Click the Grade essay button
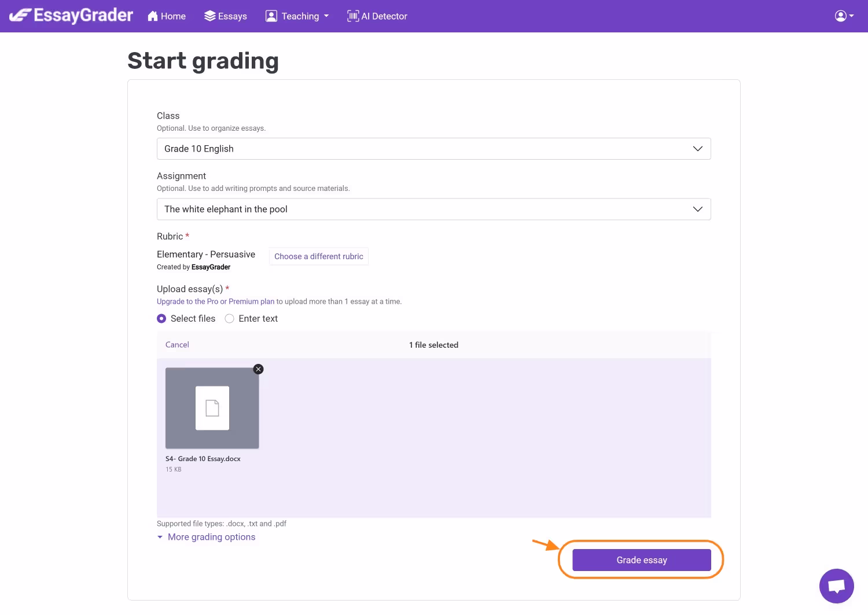The width and height of the screenshot is (868, 615). (x=642, y=560)
